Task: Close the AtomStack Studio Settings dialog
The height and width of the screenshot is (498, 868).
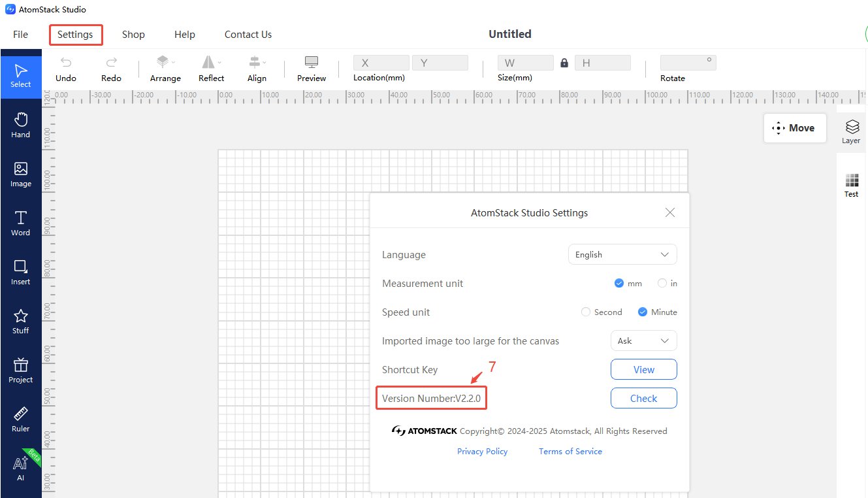Action: click(x=669, y=212)
